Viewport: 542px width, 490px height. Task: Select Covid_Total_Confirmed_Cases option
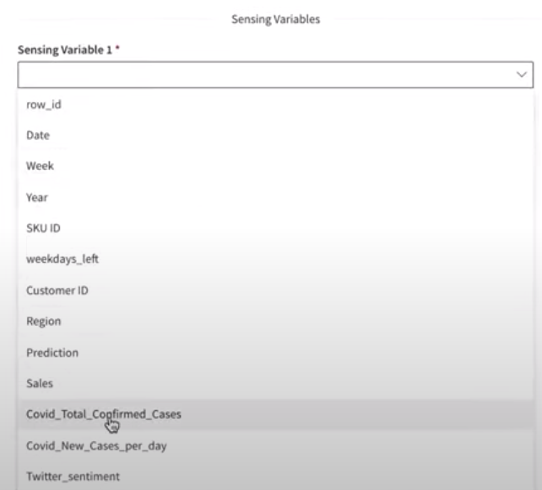[x=275, y=414]
